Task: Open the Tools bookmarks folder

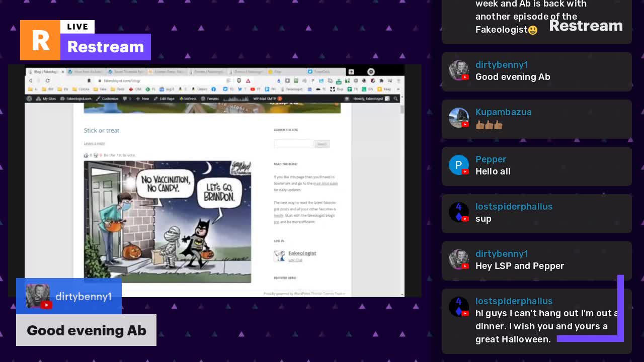Action: coord(117,89)
